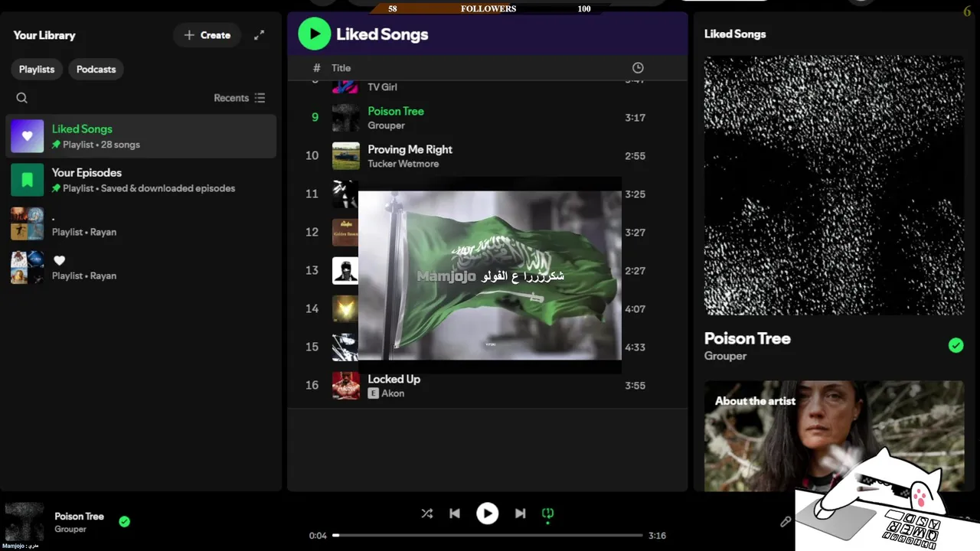Click the 3:55 duration of Locked Up
This screenshot has height=551, width=980.
[635, 386]
